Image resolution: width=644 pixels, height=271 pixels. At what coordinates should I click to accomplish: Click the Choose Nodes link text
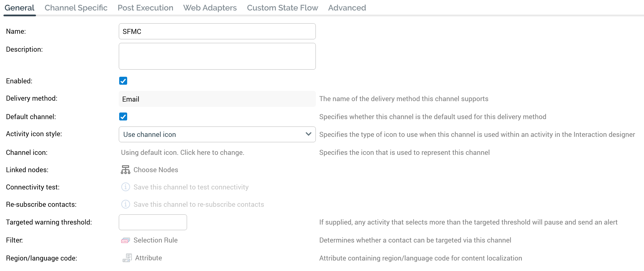[x=155, y=170]
